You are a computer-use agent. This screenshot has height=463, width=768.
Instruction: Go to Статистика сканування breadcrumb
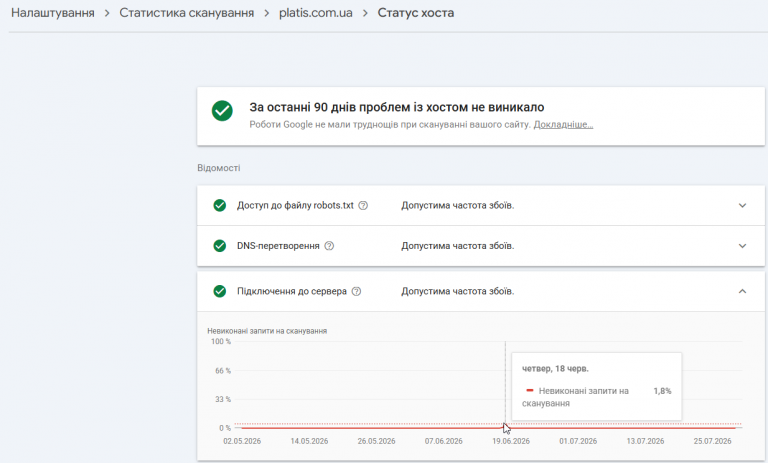point(187,13)
